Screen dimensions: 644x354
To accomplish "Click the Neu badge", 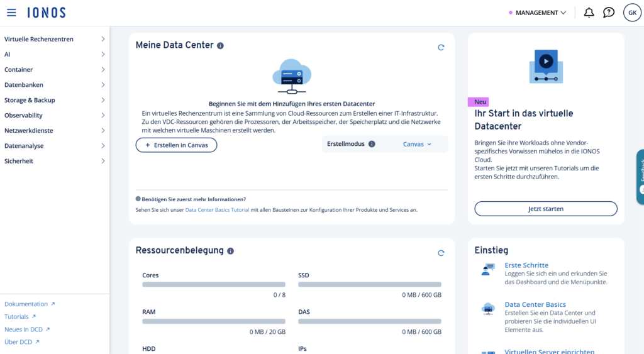I will pyautogui.click(x=479, y=102).
